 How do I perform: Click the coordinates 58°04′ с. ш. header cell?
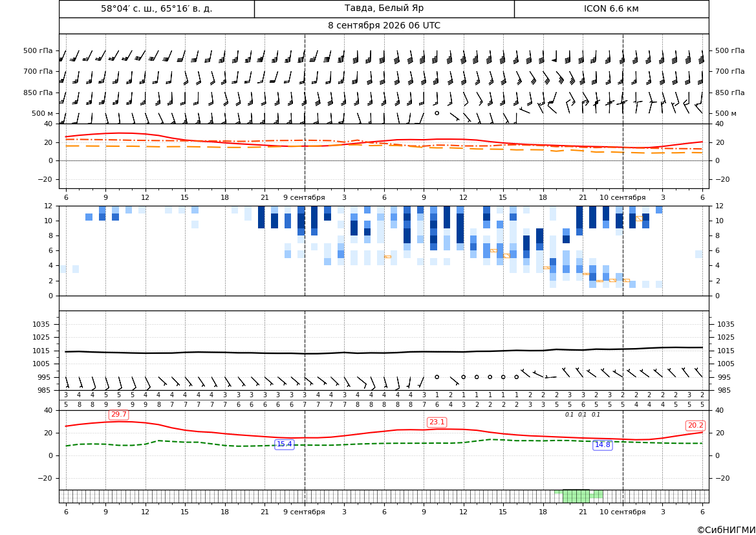(157, 8)
